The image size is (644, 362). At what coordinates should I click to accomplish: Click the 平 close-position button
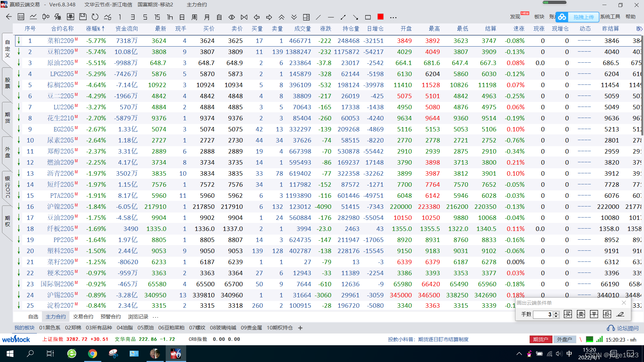594,314
